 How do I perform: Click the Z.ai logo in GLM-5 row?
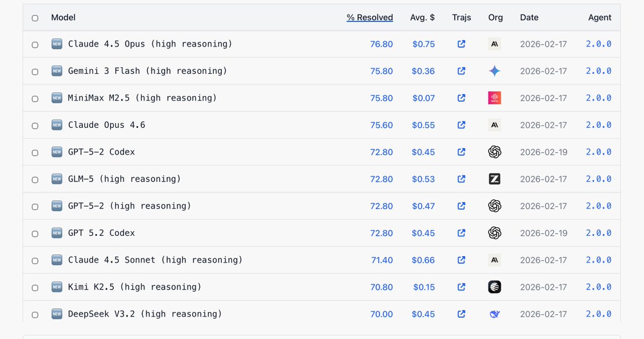click(495, 179)
